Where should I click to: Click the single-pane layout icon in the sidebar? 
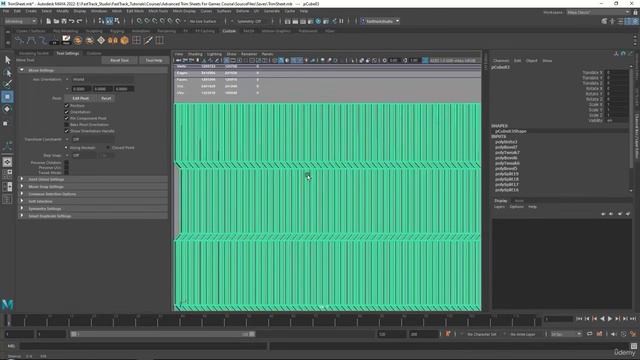(x=7, y=162)
